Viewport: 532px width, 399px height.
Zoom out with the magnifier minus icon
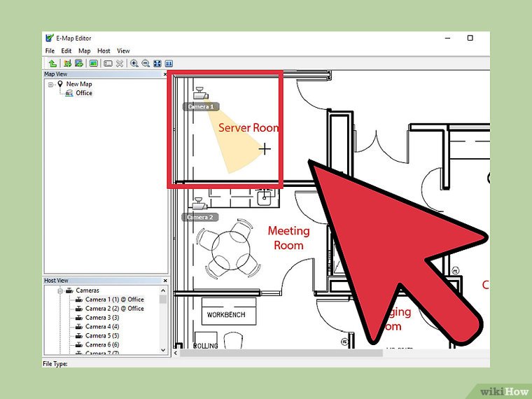coord(145,63)
